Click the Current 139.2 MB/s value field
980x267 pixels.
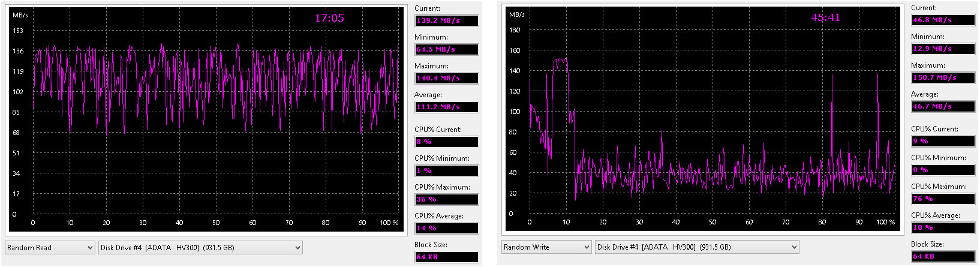click(x=446, y=21)
